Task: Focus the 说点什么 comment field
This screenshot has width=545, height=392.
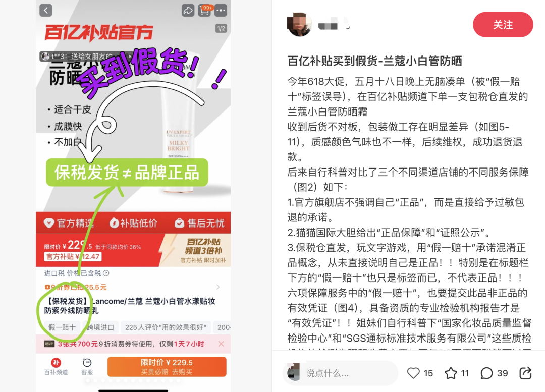Action: tap(341, 373)
